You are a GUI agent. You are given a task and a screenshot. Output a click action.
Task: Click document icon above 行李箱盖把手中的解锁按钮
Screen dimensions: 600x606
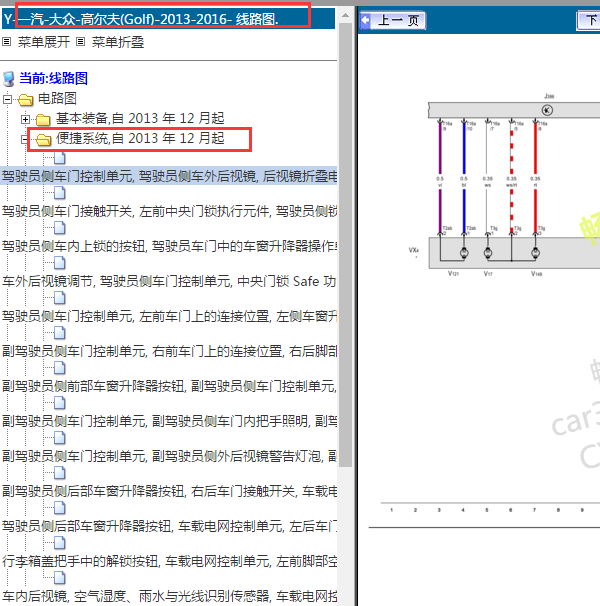pyautogui.click(x=60, y=543)
